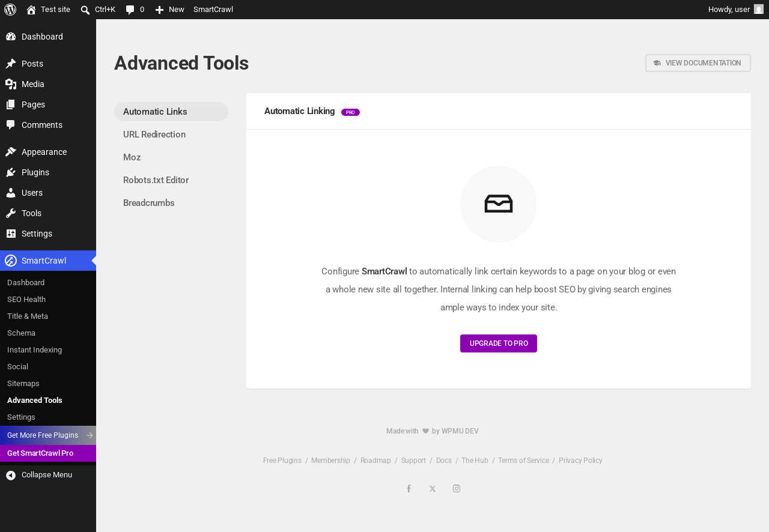Click the PRO badge next to Automatic Linking

(x=350, y=112)
